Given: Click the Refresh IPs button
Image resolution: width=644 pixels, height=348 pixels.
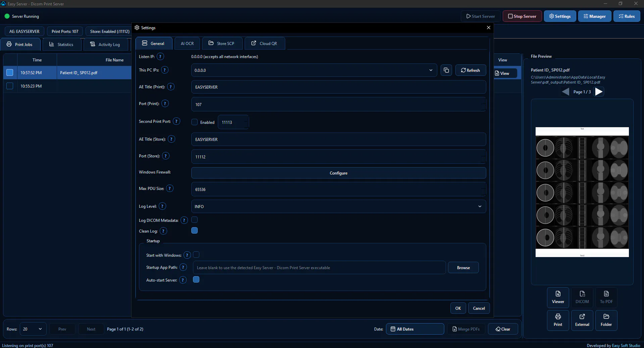Looking at the screenshot, I should [x=470, y=70].
